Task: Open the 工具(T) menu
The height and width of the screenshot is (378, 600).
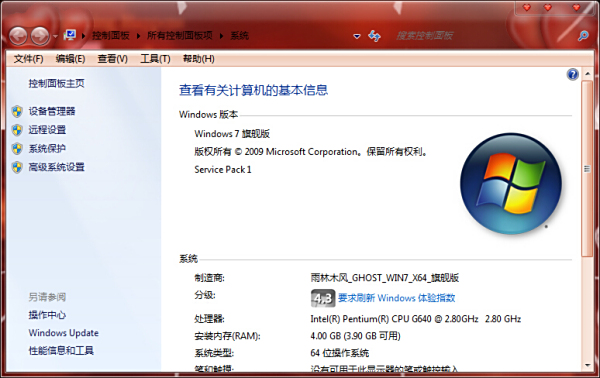Action: tap(155, 59)
